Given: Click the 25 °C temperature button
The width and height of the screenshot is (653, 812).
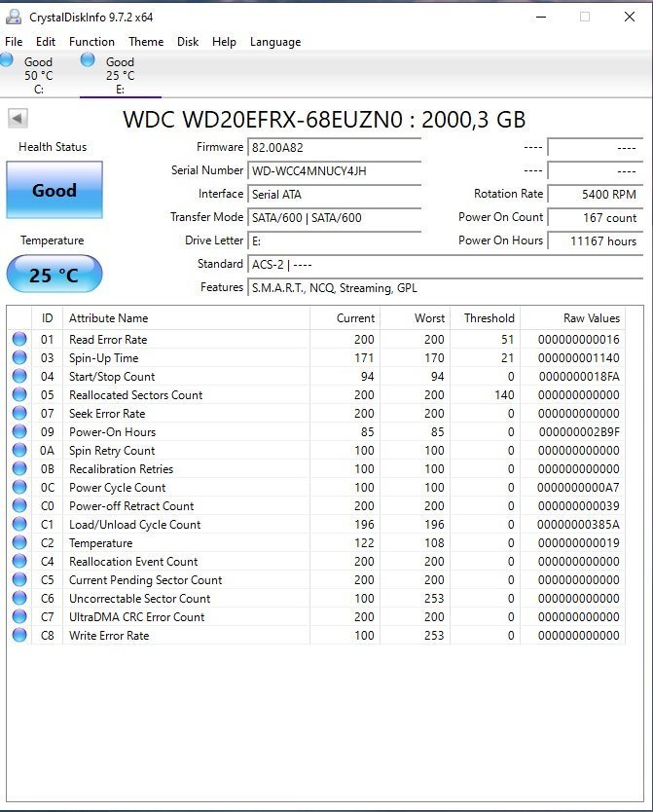Looking at the screenshot, I should [x=54, y=275].
